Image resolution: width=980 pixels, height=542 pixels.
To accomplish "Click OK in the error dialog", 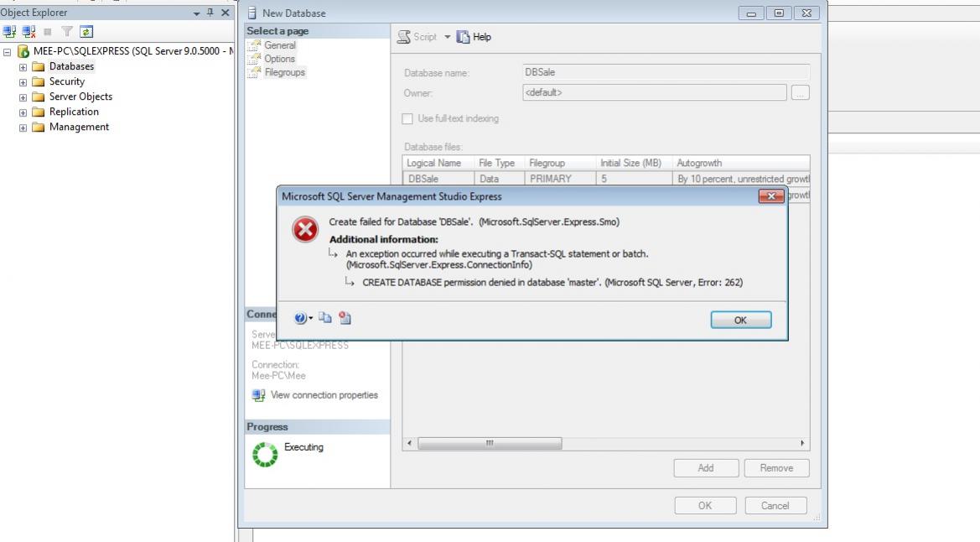I will pos(740,320).
